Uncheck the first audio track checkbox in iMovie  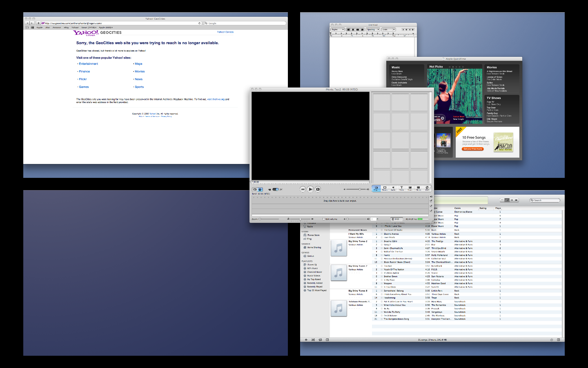pyautogui.click(x=431, y=206)
